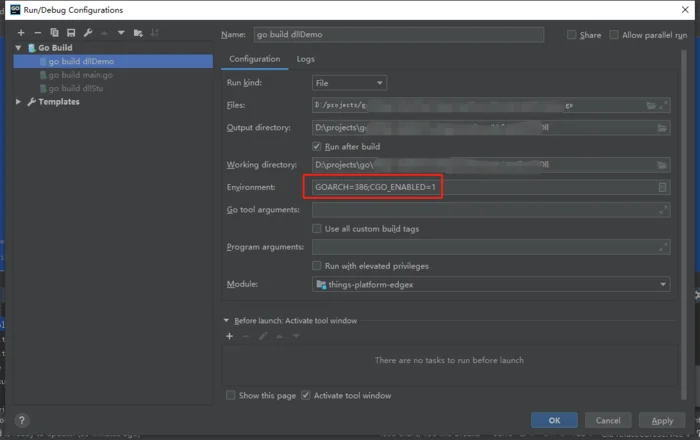Enable Allow parallel run checkbox
Screen dimensions: 700x440
614,35
